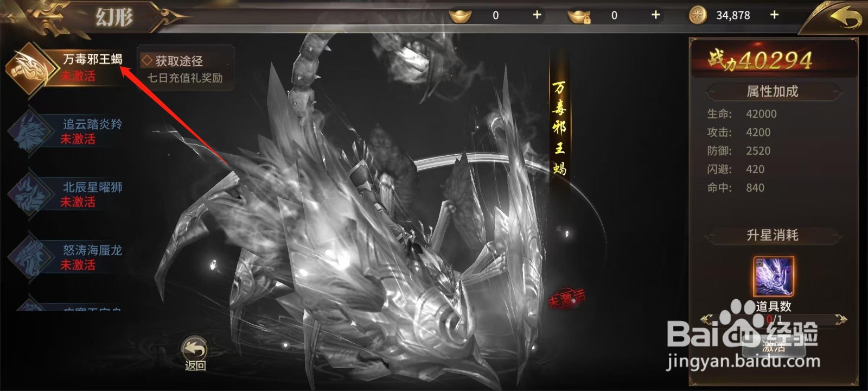Tap the star-up item thumbnail
Viewport: 868px width, 391px height.
point(774,276)
